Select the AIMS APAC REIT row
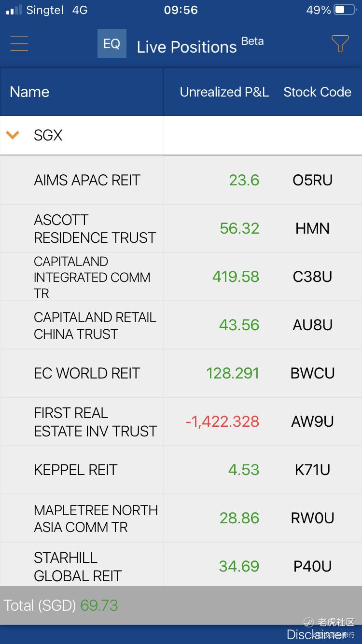 click(x=87, y=180)
